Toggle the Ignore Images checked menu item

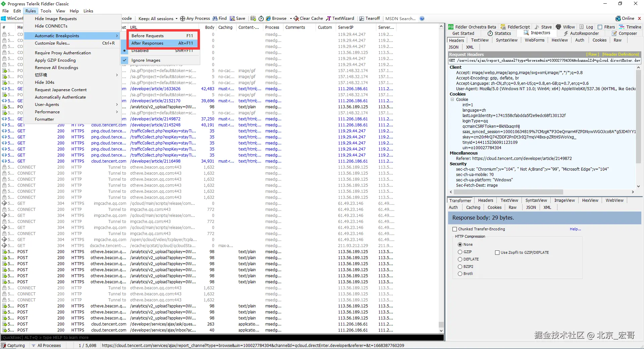[x=160, y=60]
